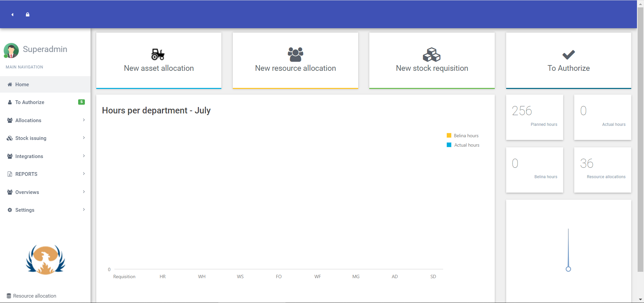The image size is (644, 303).
Task: Click the 'Belina hours' legend text
Action: click(x=466, y=136)
